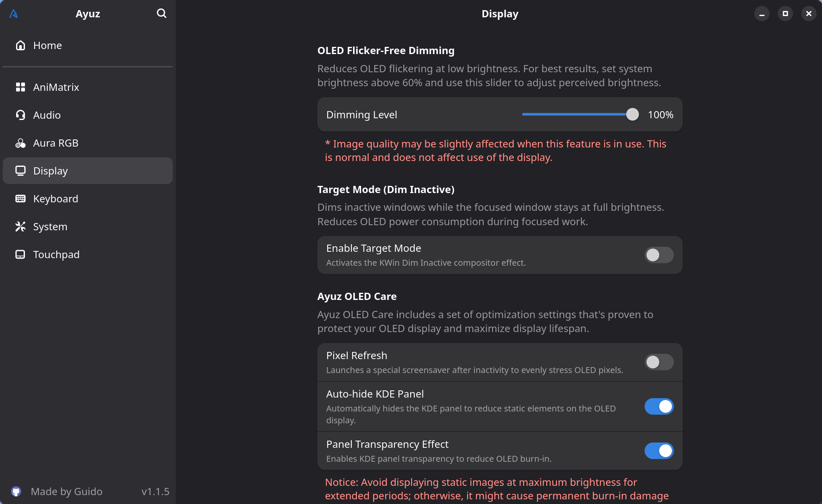Viewport: 822px width, 504px height.
Task: Click the Display window title
Action: click(500, 14)
